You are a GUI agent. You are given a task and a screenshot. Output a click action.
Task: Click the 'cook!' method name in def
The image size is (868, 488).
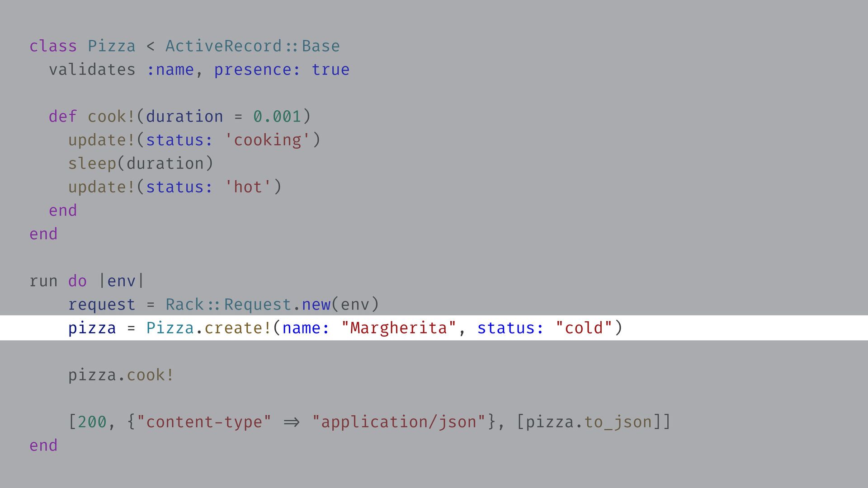[111, 117]
